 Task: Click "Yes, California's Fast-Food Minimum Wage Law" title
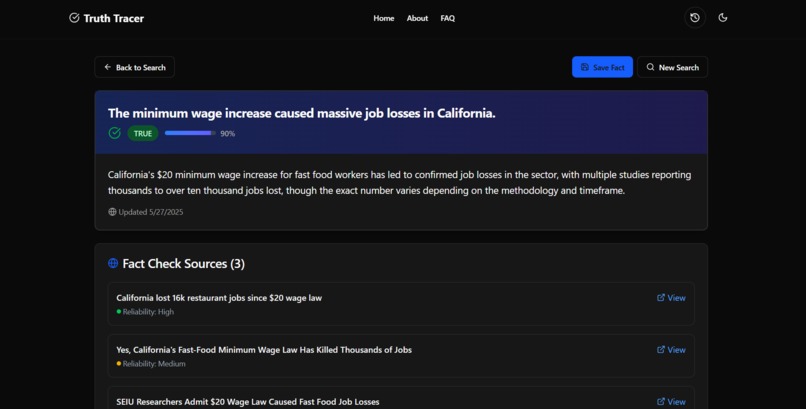point(264,349)
